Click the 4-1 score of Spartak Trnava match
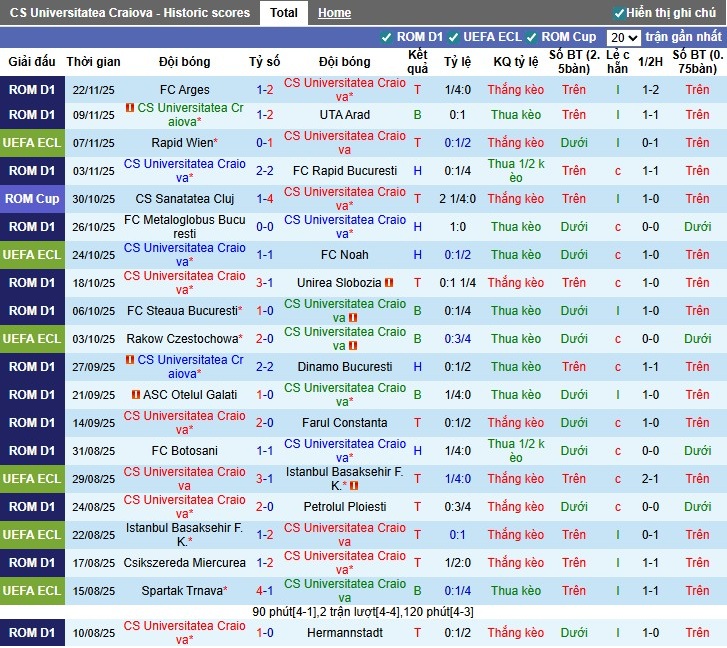The height and width of the screenshot is (648, 727). [x=265, y=591]
